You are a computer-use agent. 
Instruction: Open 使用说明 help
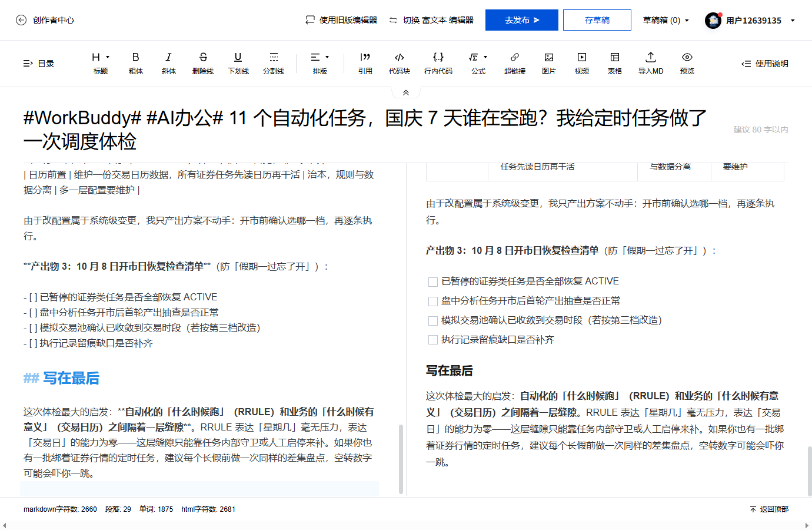click(765, 64)
